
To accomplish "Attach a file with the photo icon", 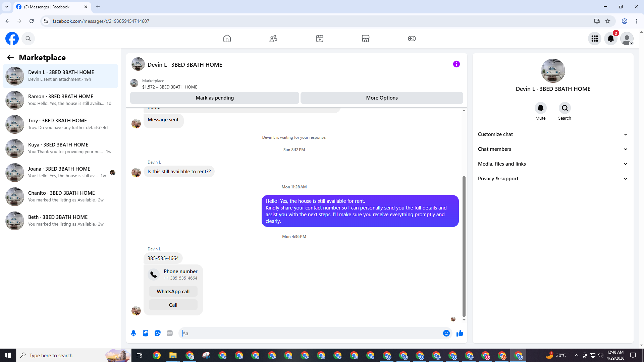I will coord(146,333).
